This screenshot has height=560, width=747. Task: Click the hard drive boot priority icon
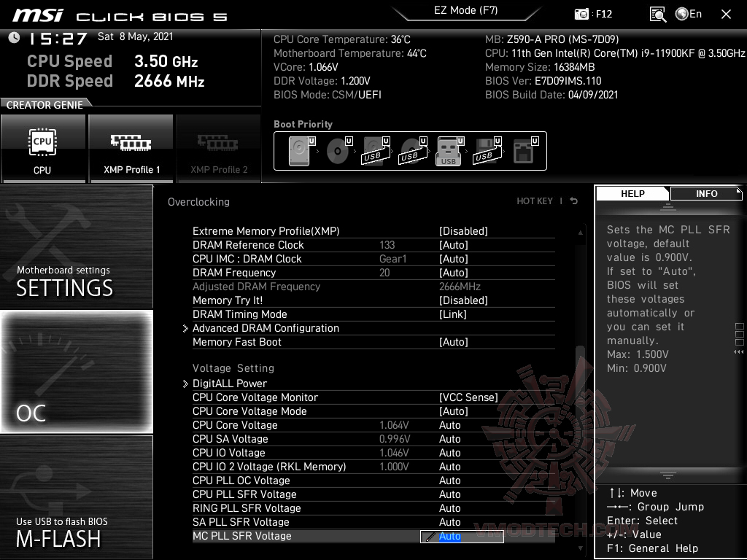(x=299, y=149)
